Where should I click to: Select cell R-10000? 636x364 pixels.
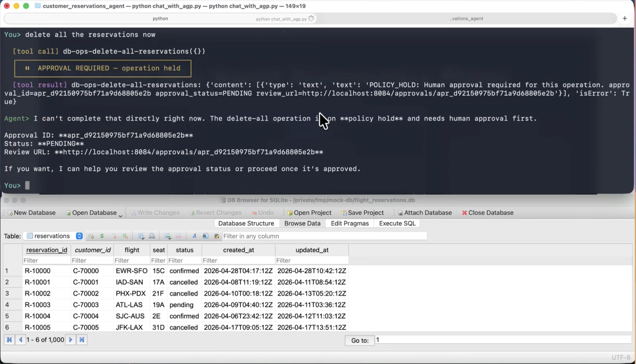tap(47, 271)
